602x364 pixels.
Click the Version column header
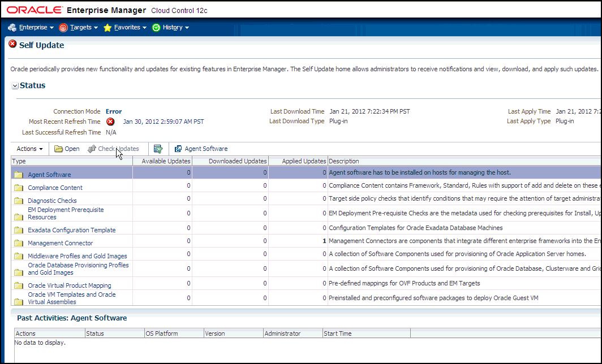234,333
